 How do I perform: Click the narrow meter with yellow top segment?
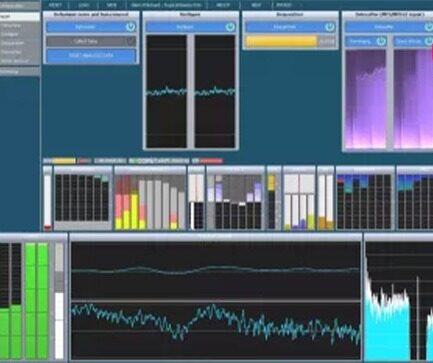pos(274,198)
